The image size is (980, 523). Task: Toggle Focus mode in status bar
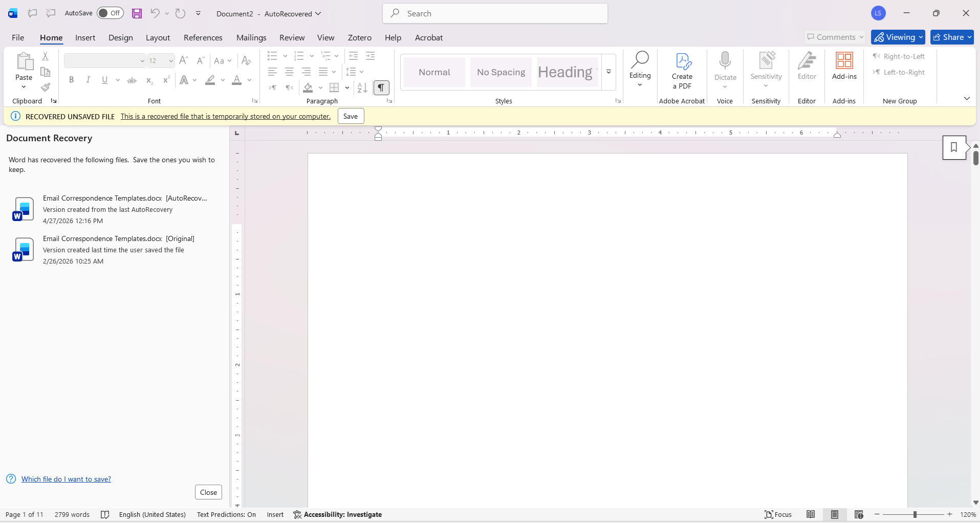(778, 514)
